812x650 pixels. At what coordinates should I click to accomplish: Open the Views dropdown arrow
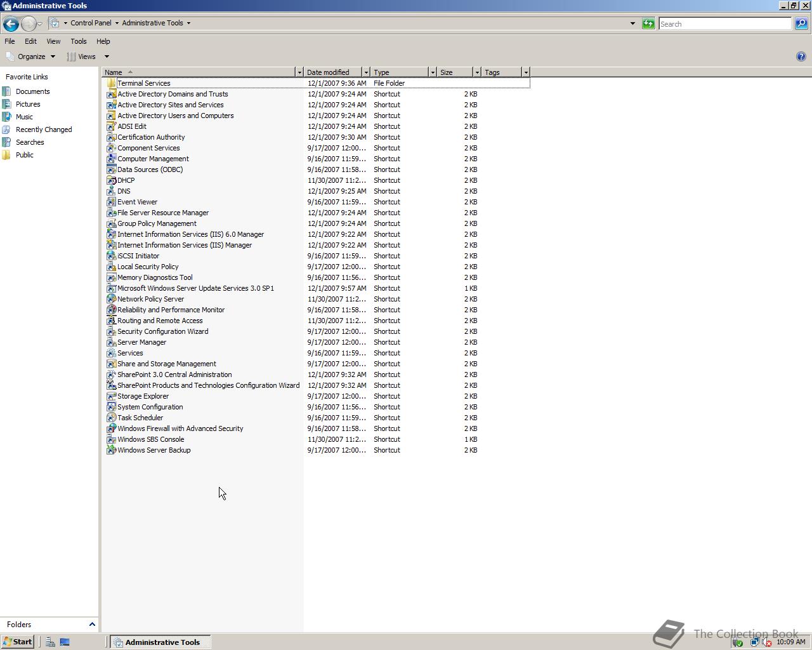[107, 56]
